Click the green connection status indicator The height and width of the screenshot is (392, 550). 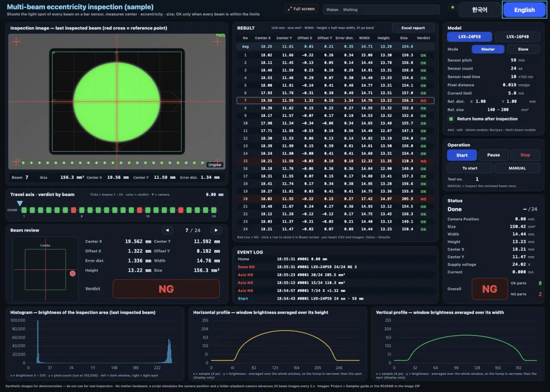pos(452,7)
